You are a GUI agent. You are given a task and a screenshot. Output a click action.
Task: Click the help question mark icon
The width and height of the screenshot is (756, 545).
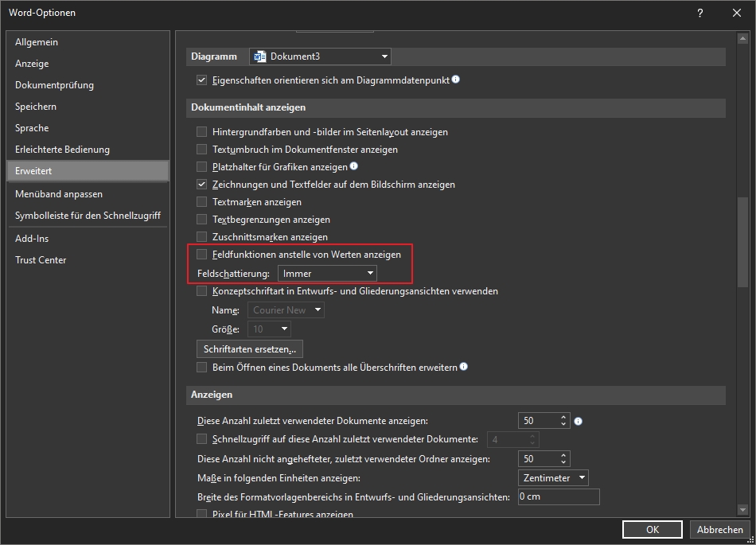[700, 13]
